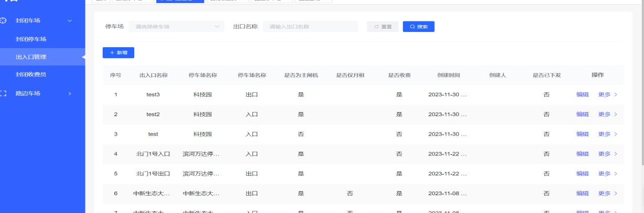Select 出入口管理 in the sidebar
Image resolution: width=644 pixels, height=213 pixels.
(x=31, y=57)
